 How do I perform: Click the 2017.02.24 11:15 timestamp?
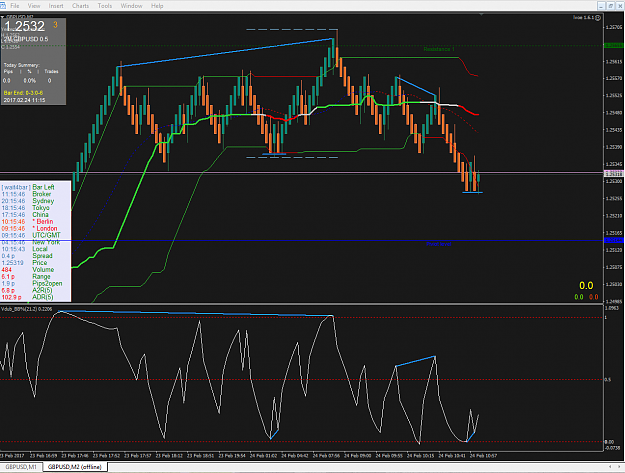(x=24, y=100)
